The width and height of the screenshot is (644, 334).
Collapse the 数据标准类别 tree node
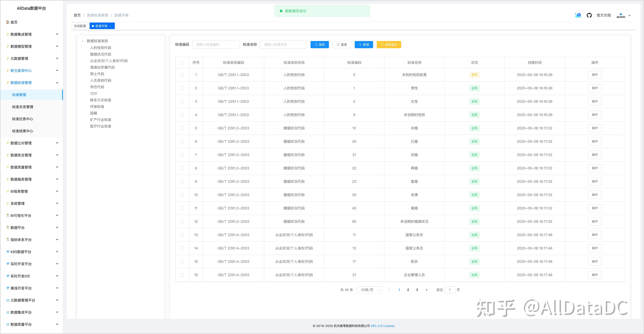pos(83,41)
